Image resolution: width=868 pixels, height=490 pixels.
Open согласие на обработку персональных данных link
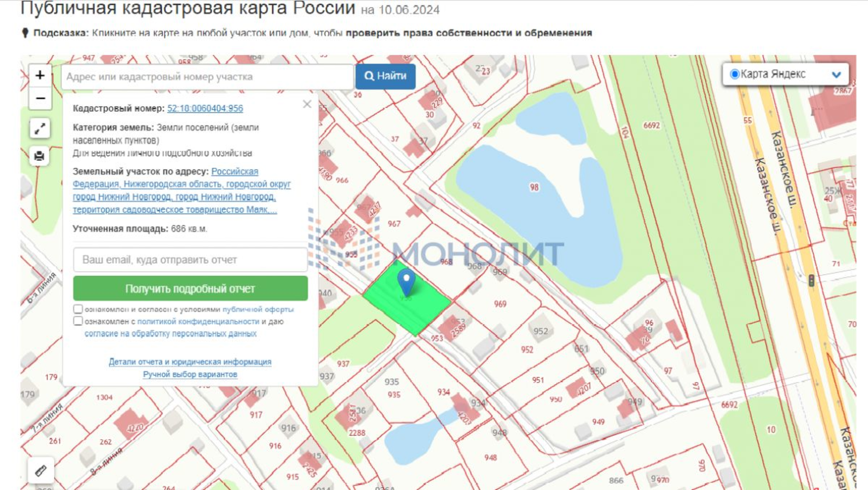tap(170, 334)
